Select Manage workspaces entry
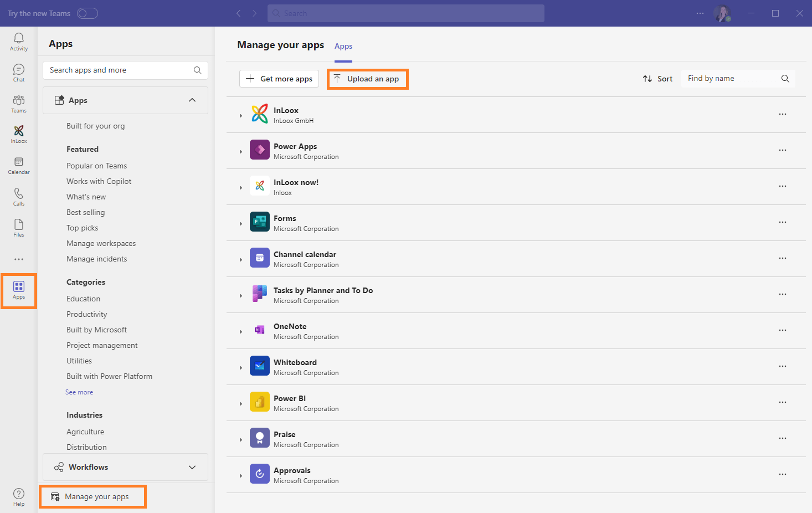Screen dimensions: 812x513 tap(101, 243)
